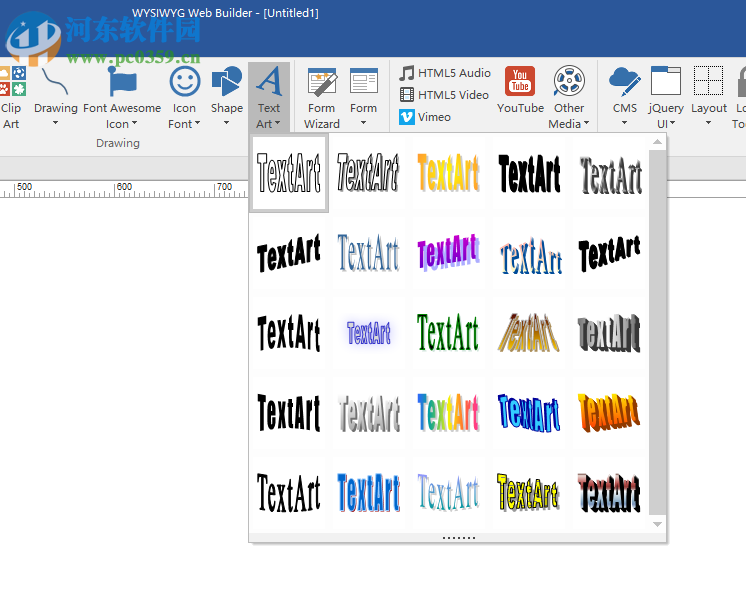Click the Form icon
Image resolution: width=746 pixels, height=589 pixels.
(363, 81)
